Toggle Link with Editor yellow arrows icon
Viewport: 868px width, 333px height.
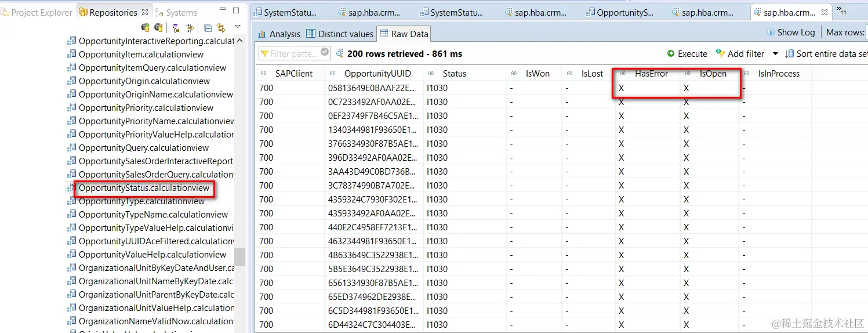coord(221,27)
